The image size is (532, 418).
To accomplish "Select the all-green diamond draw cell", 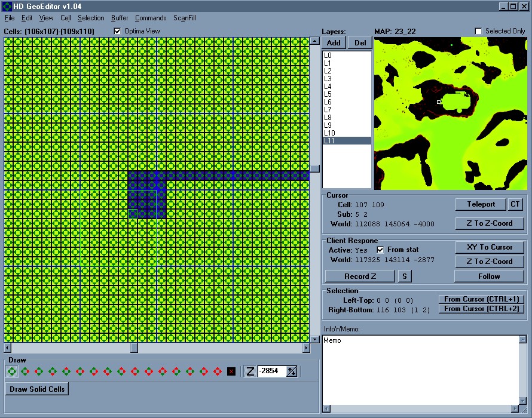I will click(12, 371).
